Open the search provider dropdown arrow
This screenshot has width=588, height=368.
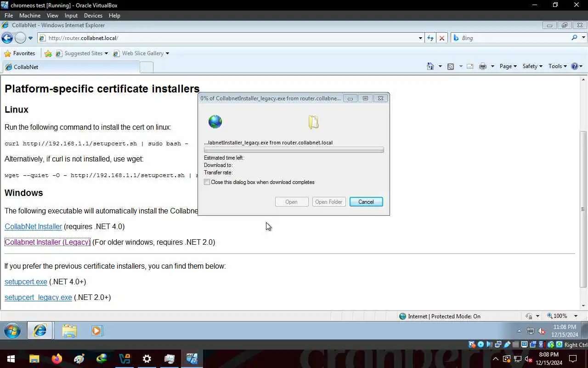(584, 38)
